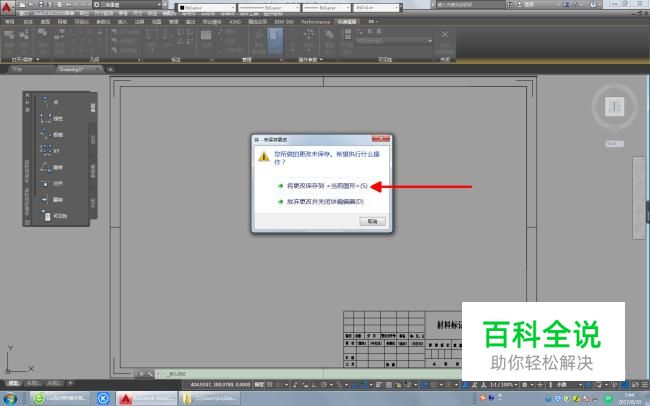
Task: Open the workspace dropdown (三维建模)
Action: pyautogui.click(x=127, y=5)
